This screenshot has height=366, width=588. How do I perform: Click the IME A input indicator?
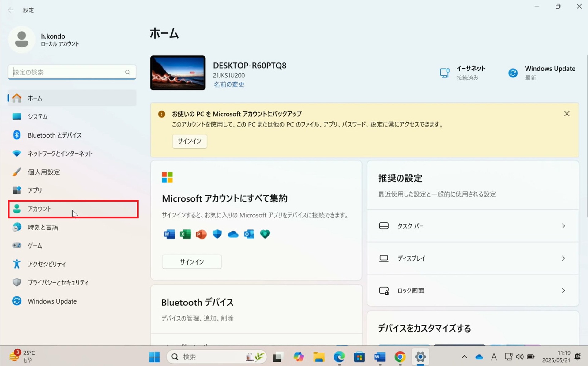pos(494,357)
